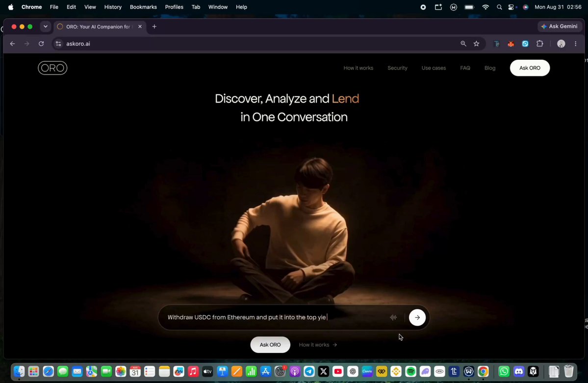Bookmark this page with the star icon
The image size is (588, 383).
click(476, 44)
